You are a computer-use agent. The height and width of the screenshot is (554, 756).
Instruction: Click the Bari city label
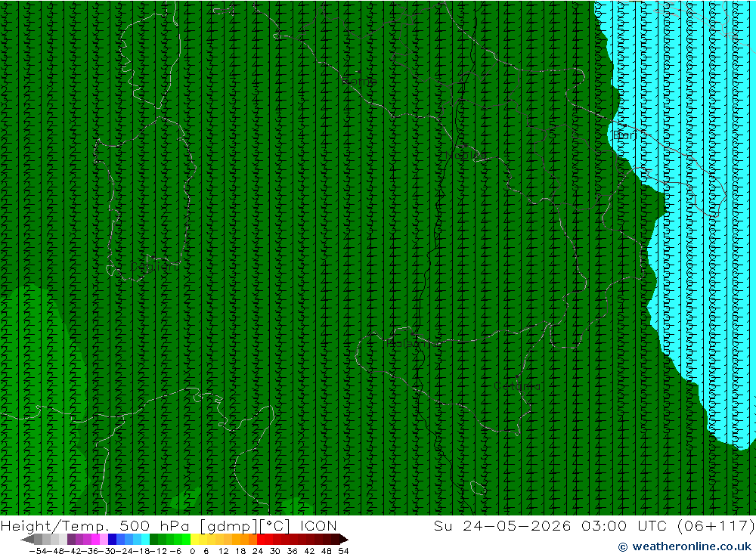[625, 135]
